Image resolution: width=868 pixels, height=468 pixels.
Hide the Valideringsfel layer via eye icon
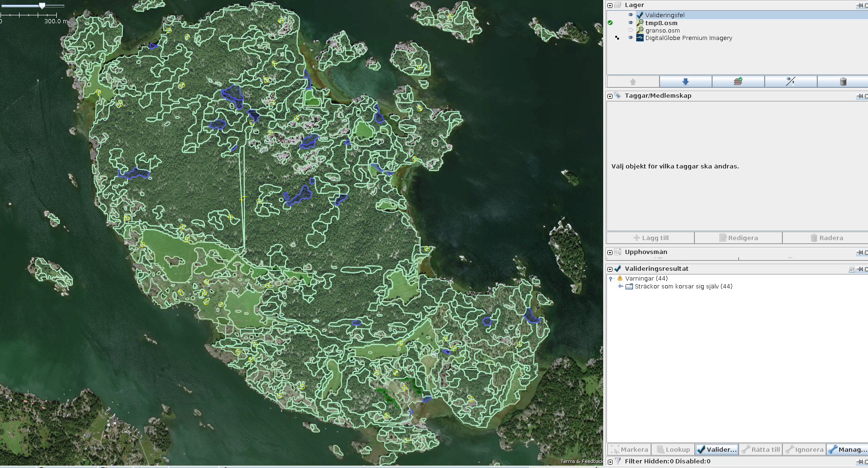pyautogui.click(x=631, y=15)
